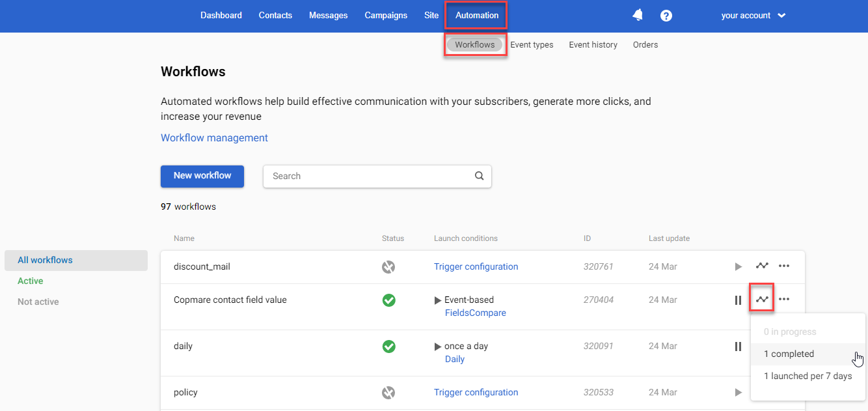
Task: Click workflow ID 320533
Action: click(x=599, y=392)
